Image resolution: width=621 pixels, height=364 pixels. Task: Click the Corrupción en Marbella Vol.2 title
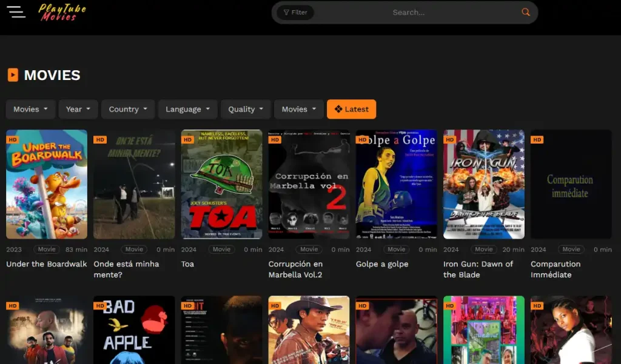coord(295,269)
